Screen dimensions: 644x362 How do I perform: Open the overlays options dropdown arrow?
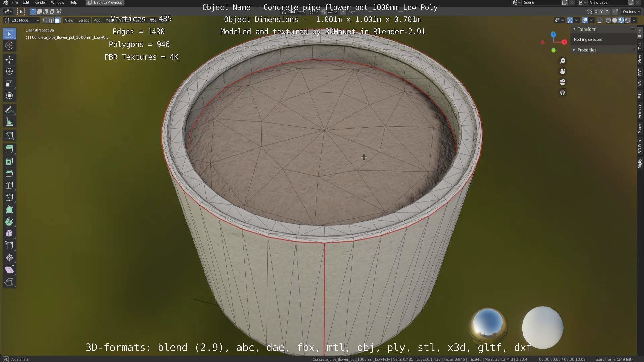click(591, 20)
